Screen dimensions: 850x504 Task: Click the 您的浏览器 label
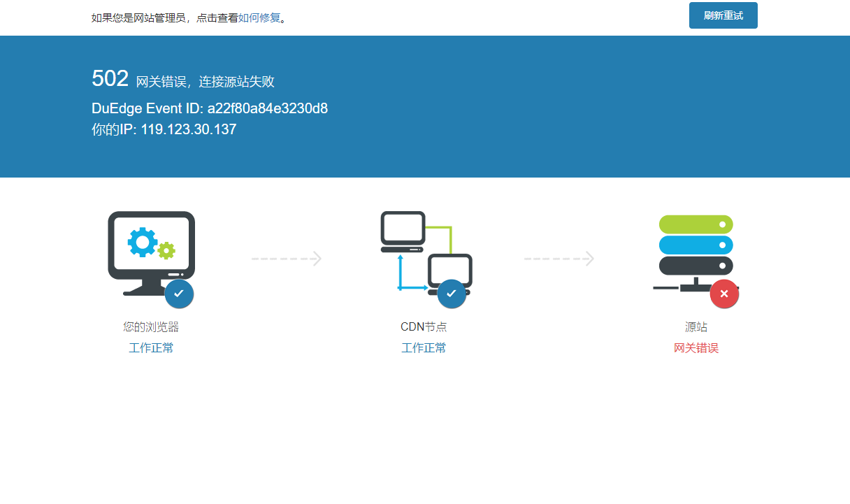[x=151, y=326]
